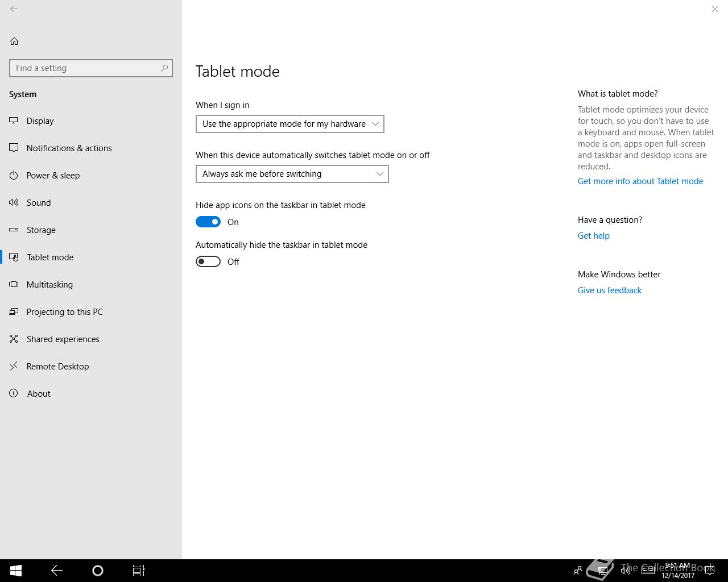
Task: Enable Automatically hide the taskbar toggle
Action: tap(208, 261)
